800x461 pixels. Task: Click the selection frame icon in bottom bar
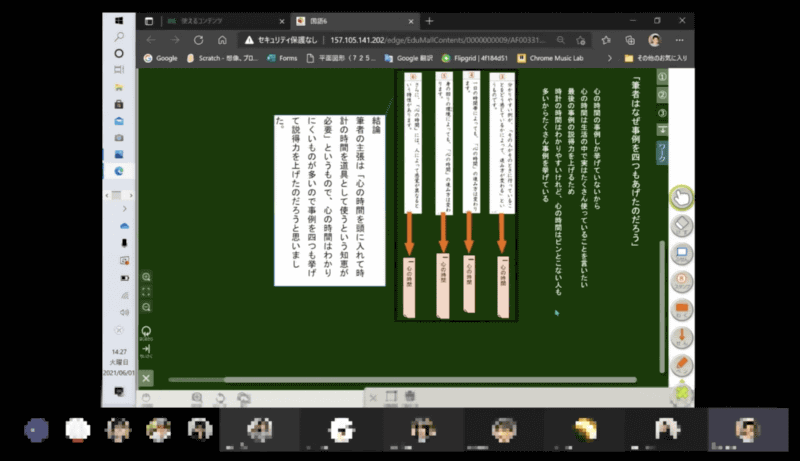[391, 397]
